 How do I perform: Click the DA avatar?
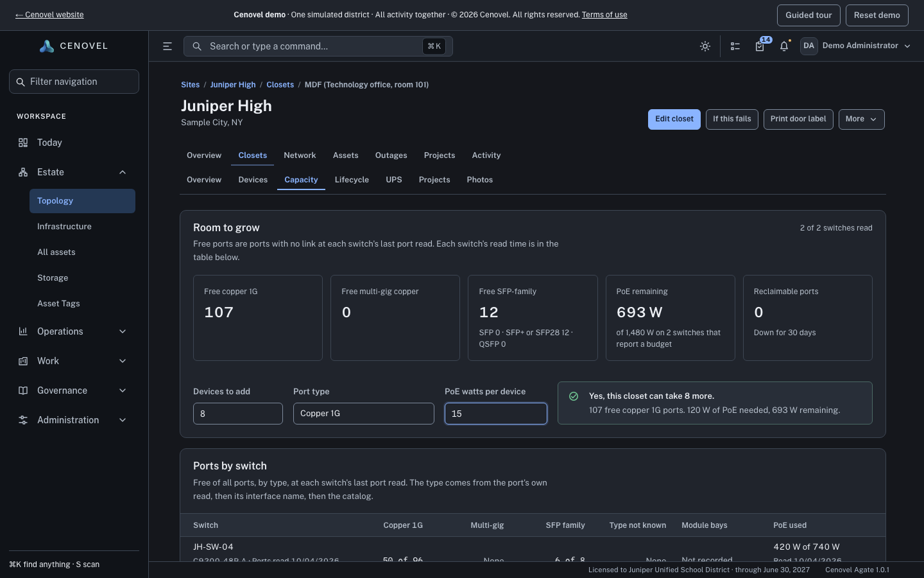click(809, 46)
